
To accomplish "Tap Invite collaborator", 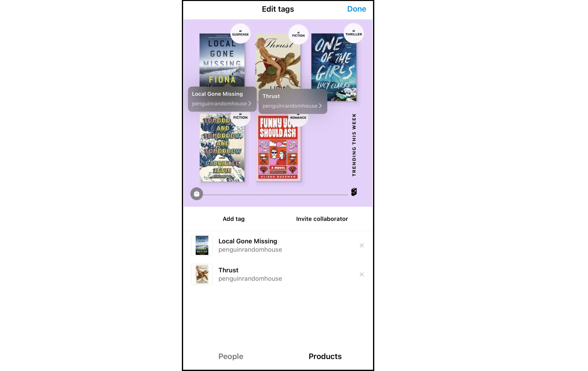I will [x=322, y=219].
